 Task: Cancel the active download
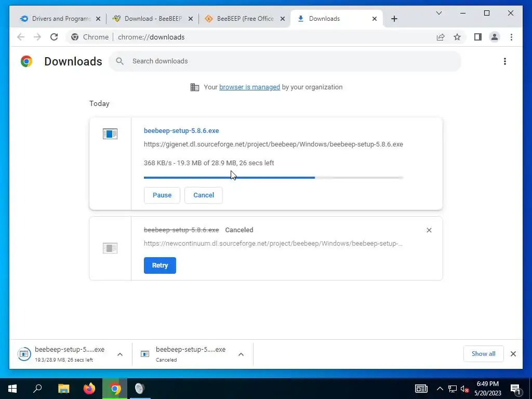(204, 195)
